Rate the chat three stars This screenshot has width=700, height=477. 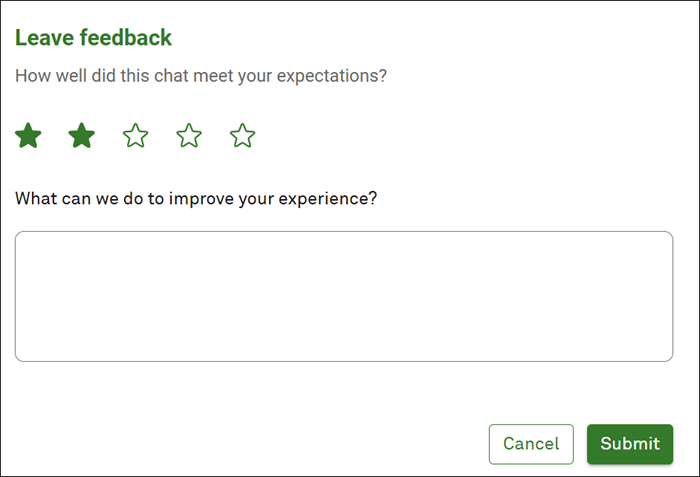tap(135, 136)
